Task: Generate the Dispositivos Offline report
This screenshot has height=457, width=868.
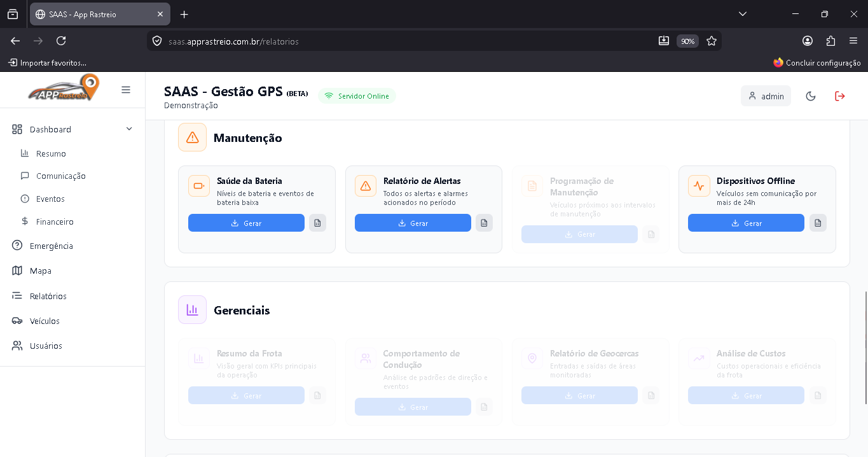Action: point(746,223)
